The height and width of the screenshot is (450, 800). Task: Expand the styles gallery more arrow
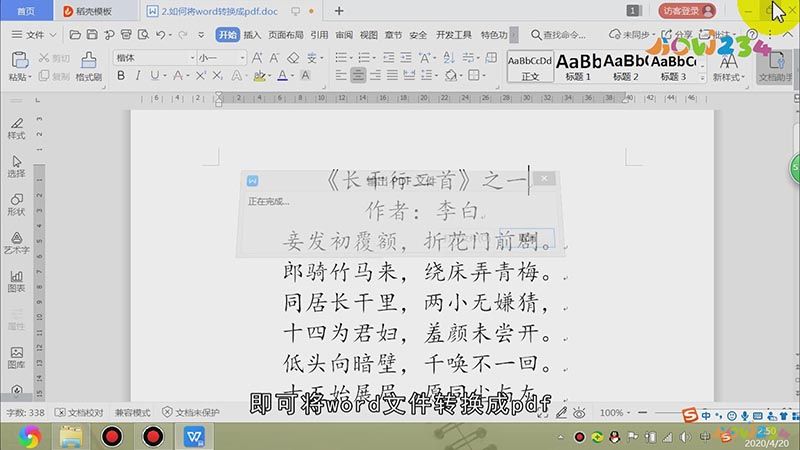click(702, 78)
